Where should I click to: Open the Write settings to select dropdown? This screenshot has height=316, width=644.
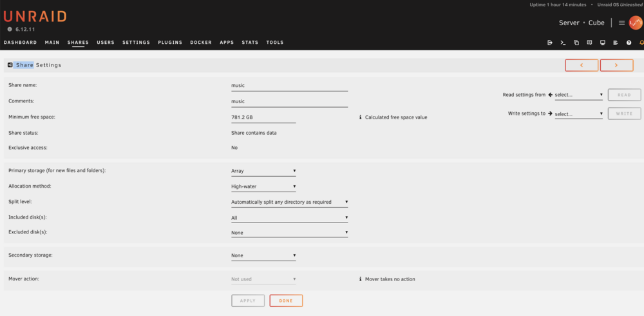(579, 114)
